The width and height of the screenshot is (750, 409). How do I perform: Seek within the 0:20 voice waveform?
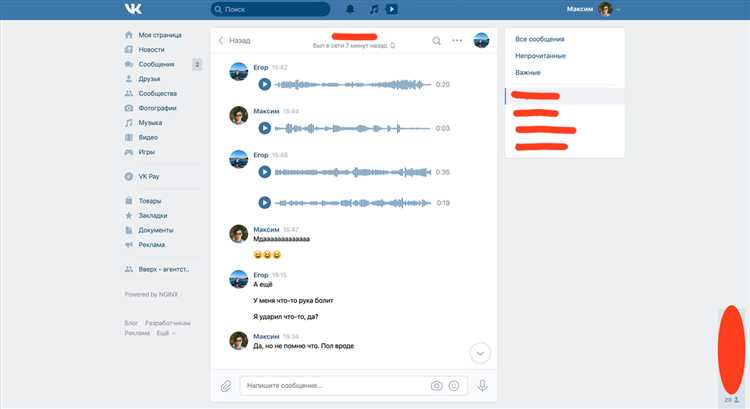353,85
